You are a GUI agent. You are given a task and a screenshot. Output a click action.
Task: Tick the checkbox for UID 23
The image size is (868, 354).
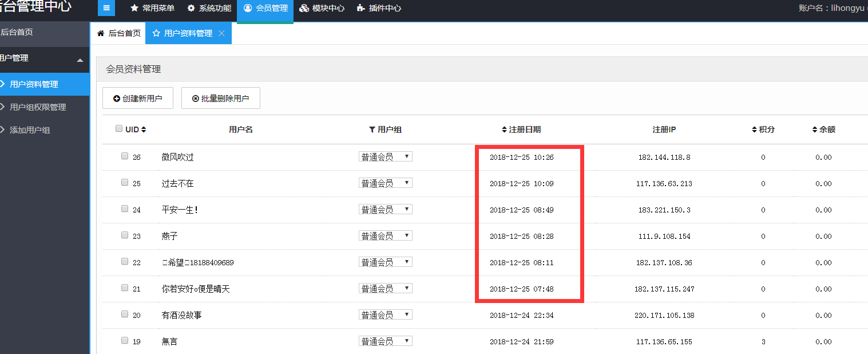coord(125,235)
